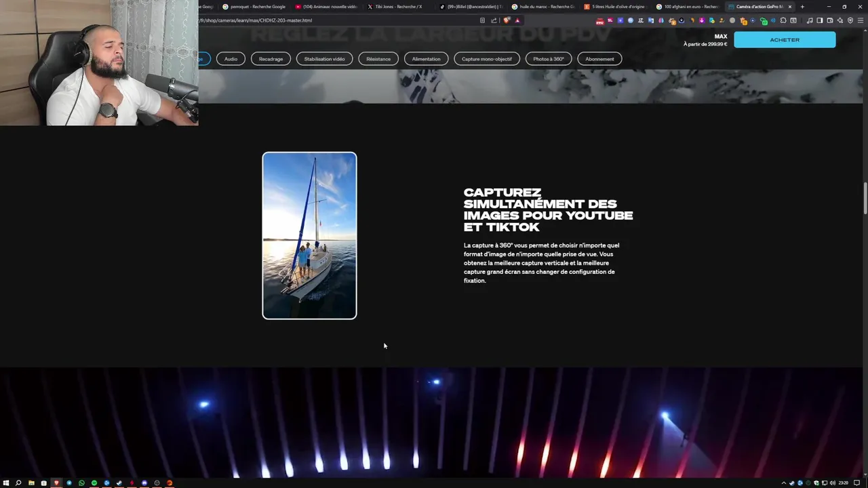Viewport: 868px width, 488px height.
Task: Open the browser hamburger main menu
Action: click(x=861, y=20)
